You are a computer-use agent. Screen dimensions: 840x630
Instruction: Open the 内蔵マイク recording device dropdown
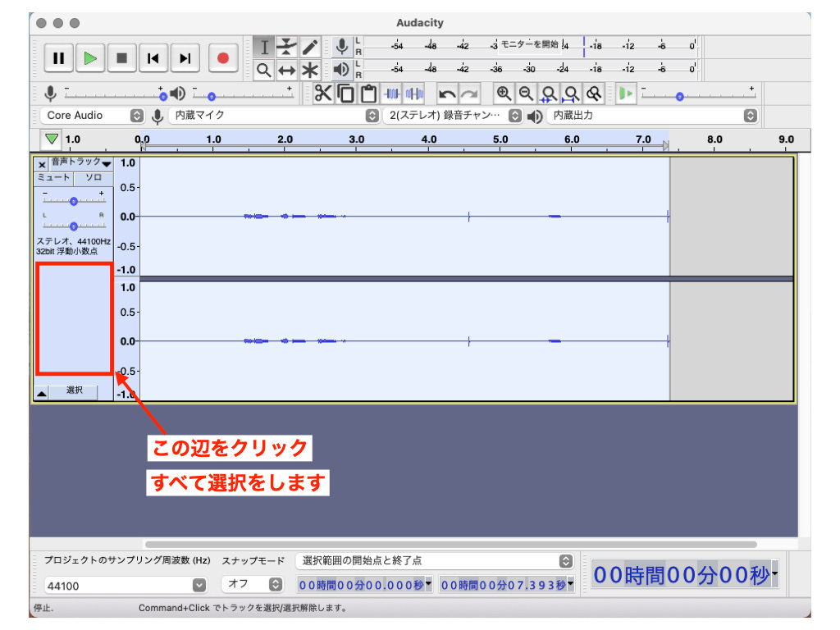click(274, 115)
